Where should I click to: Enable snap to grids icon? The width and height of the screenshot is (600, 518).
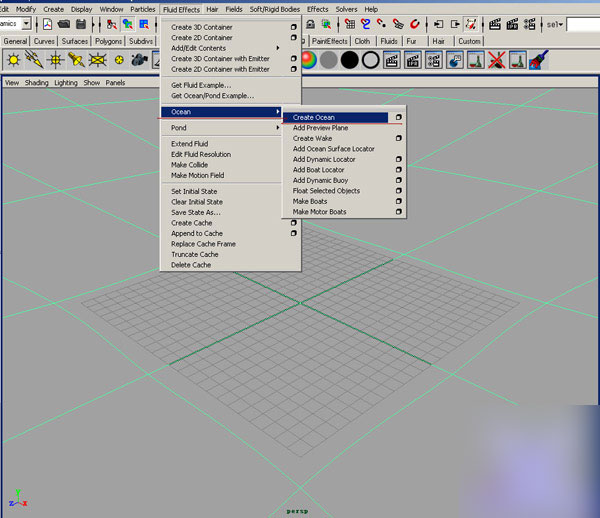pos(350,24)
